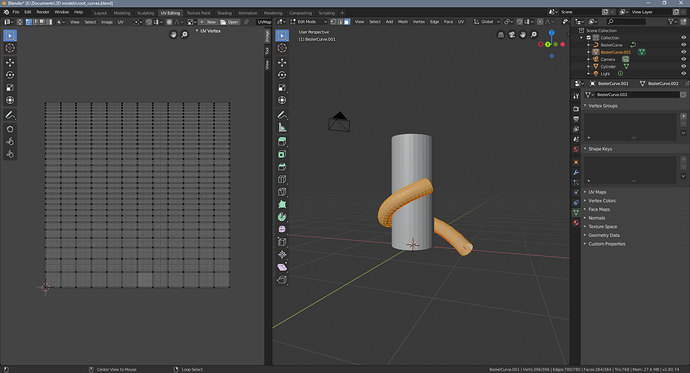This screenshot has width=690, height=373.
Task: Pick the Rotate tool in UV editor
Action: (x=10, y=75)
